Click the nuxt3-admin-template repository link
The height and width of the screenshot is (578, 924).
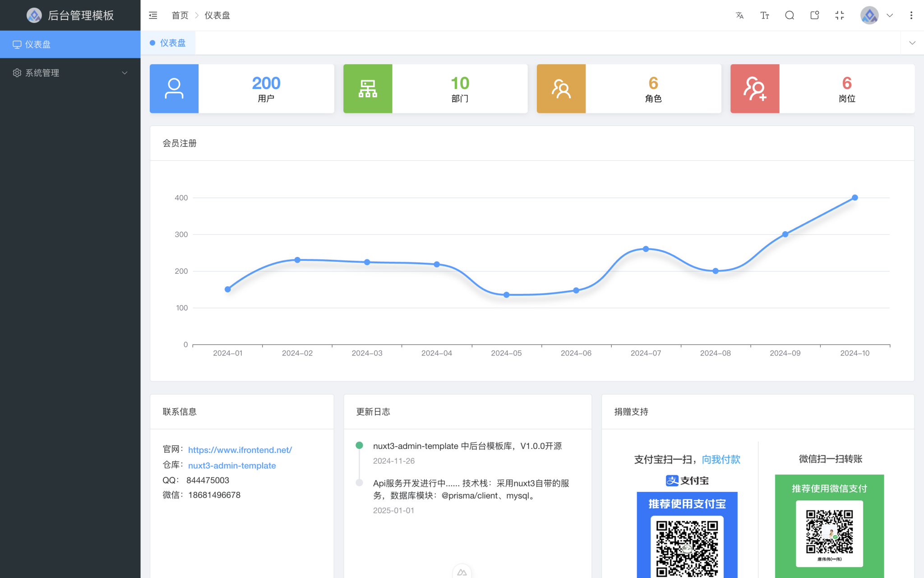232,465
